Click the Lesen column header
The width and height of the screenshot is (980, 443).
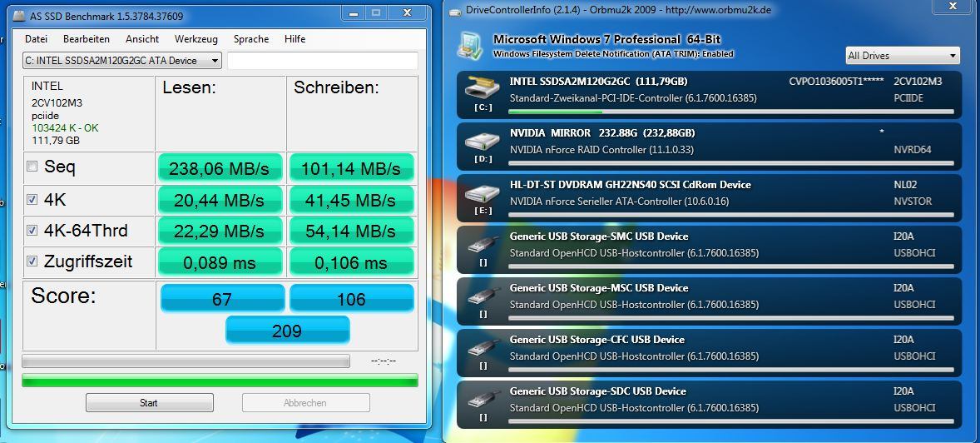pyautogui.click(x=189, y=88)
